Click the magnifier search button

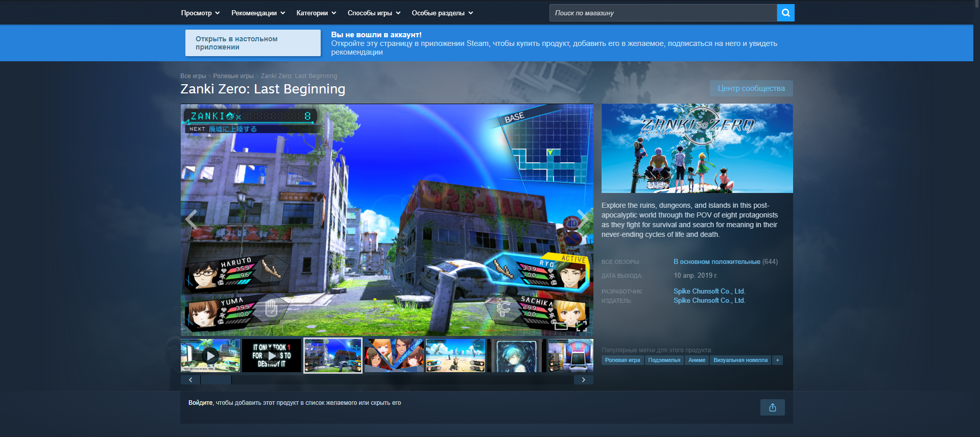coord(785,13)
